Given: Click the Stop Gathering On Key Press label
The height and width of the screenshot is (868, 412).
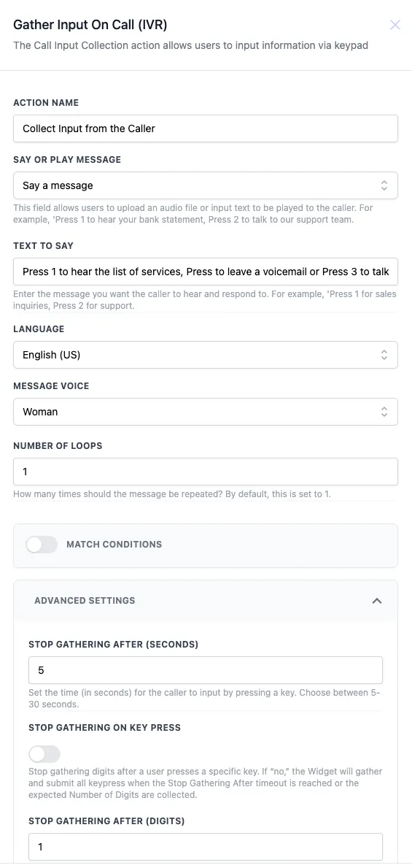Looking at the screenshot, I should click(104, 727).
